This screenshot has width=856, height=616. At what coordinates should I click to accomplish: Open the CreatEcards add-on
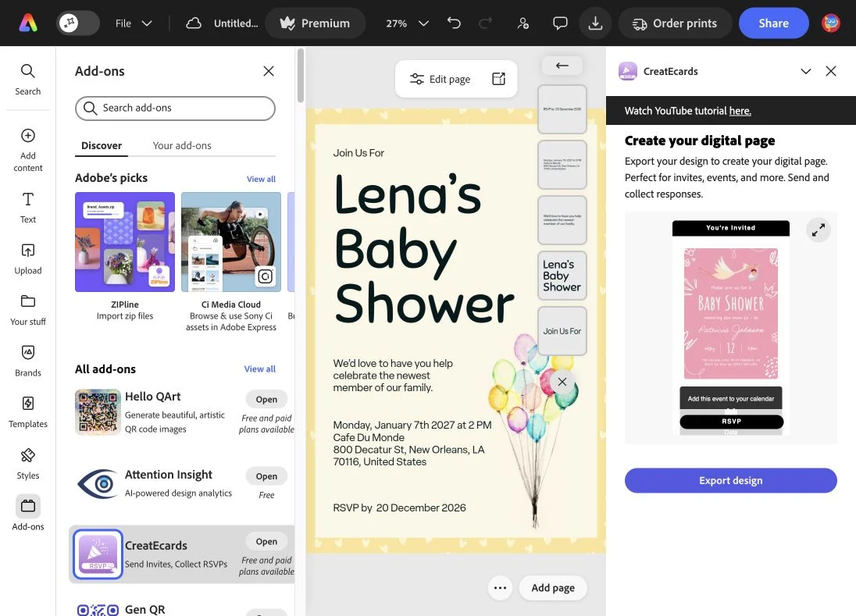tap(266, 541)
